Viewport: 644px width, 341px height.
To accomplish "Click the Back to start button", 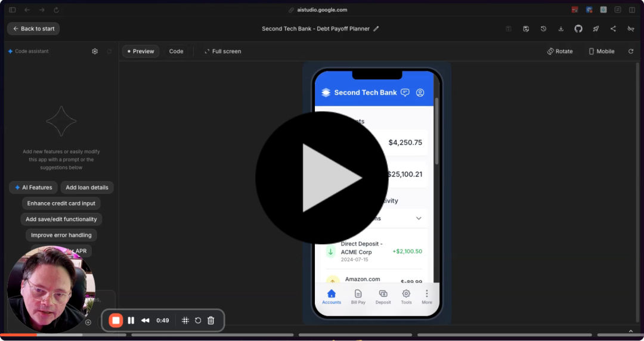I will tap(33, 29).
